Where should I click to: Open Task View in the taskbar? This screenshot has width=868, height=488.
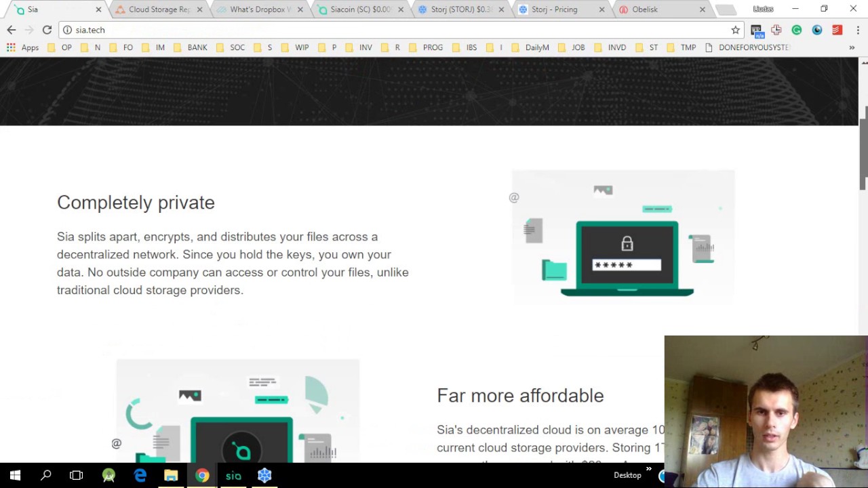(76, 475)
